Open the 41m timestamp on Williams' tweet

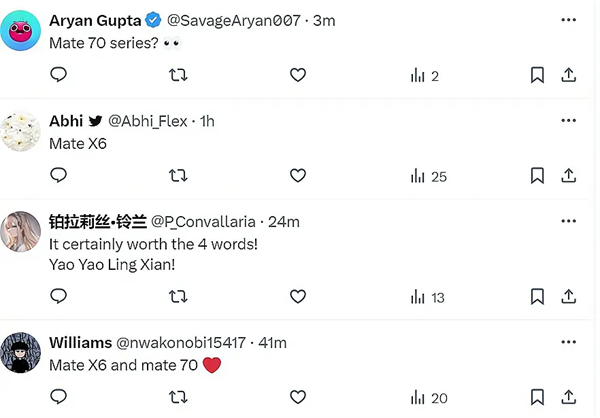pos(272,343)
